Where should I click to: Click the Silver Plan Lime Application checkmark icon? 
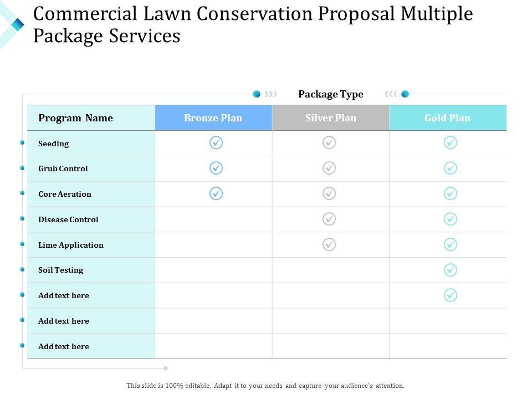point(329,244)
